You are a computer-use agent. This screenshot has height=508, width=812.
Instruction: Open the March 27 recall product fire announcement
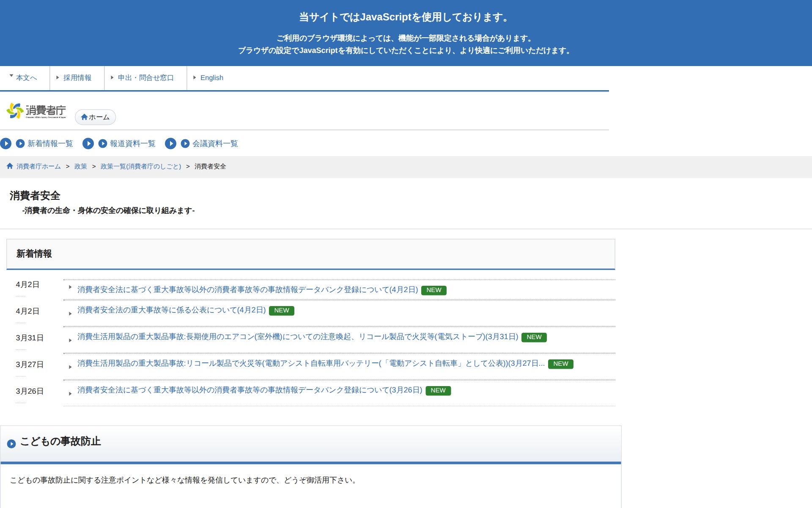[x=309, y=364]
